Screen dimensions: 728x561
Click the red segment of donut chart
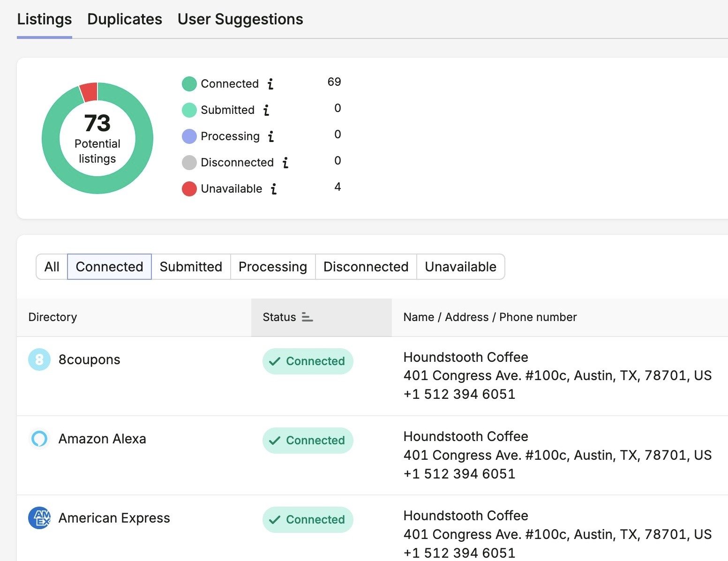89,92
